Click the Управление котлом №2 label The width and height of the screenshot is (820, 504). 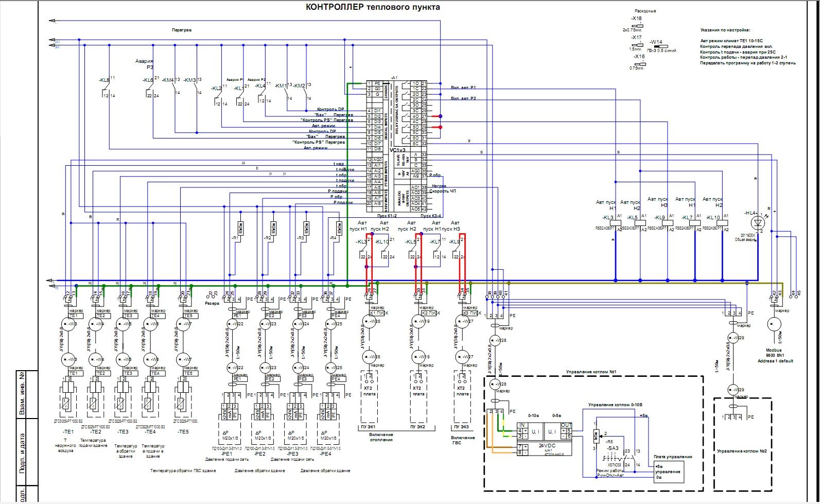coord(742,451)
